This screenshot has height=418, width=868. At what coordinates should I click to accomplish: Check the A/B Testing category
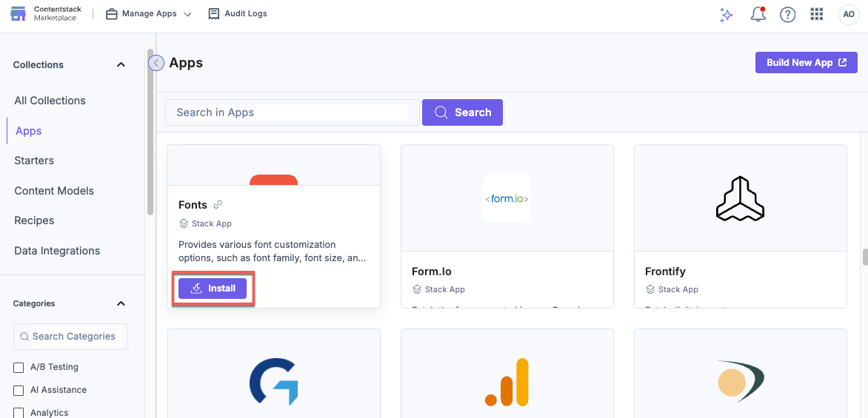[x=19, y=367]
